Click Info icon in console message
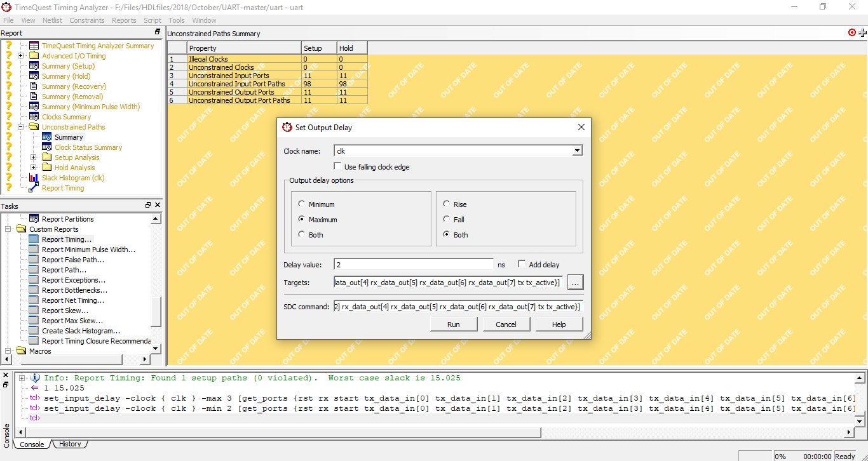 point(36,378)
